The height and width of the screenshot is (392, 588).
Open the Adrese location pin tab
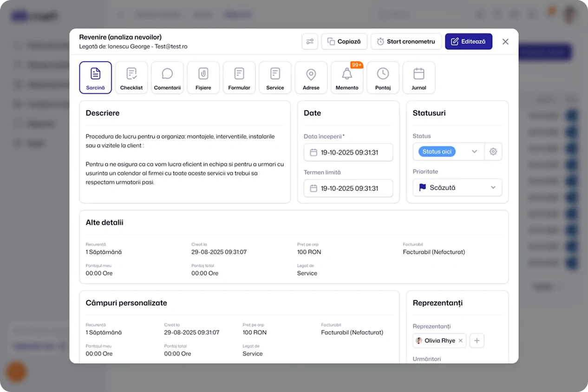tap(311, 78)
